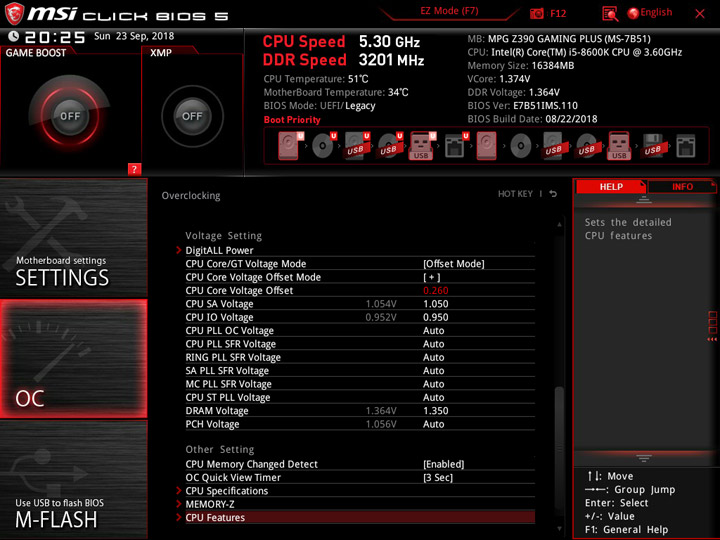Expand the DigitALL Power submenu

click(x=219, y=250)
